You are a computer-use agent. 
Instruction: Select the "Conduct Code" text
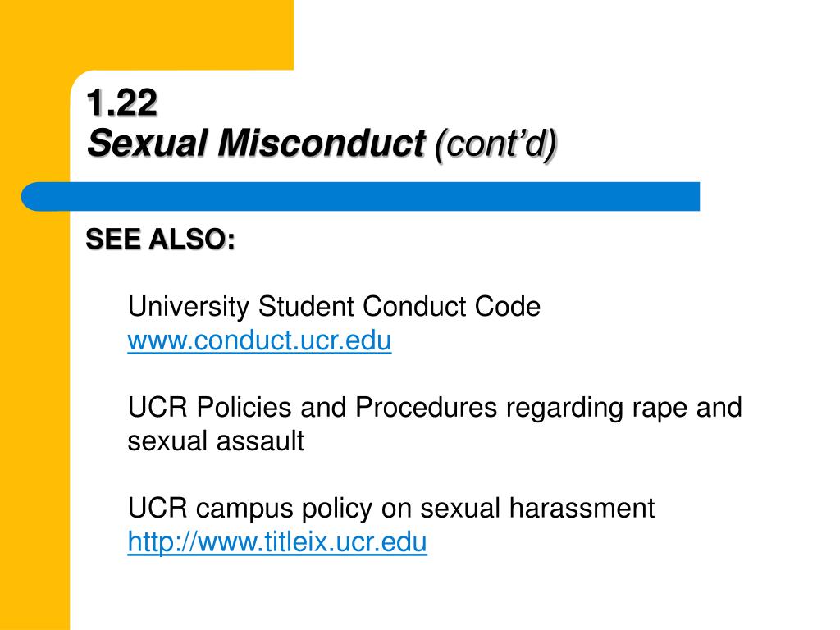coord(452,307)
